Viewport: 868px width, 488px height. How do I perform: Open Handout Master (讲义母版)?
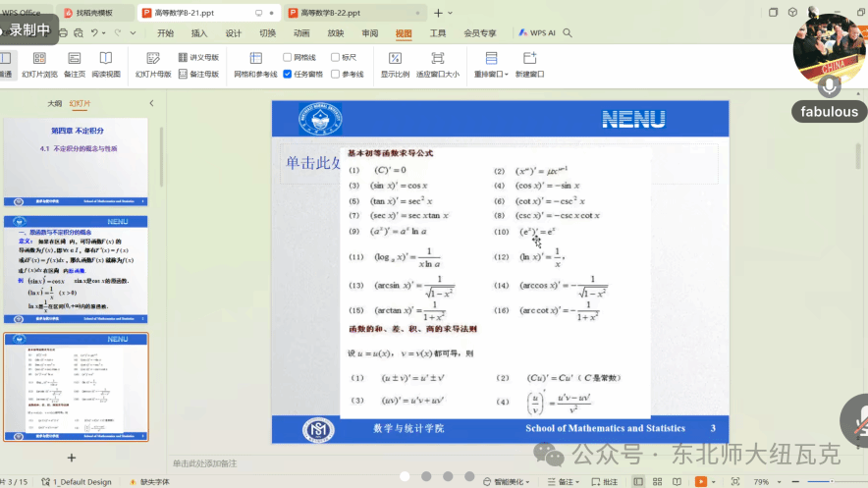198,57
